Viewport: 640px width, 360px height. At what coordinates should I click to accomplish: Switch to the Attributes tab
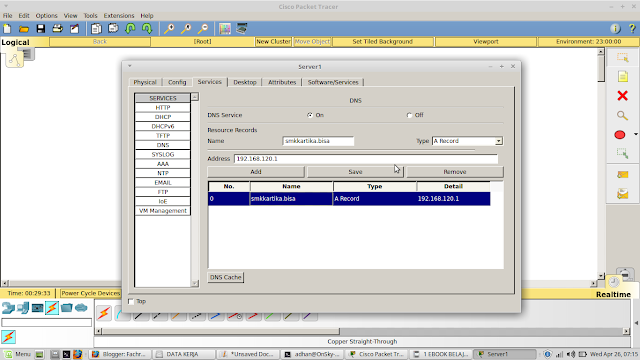point(282,82)
